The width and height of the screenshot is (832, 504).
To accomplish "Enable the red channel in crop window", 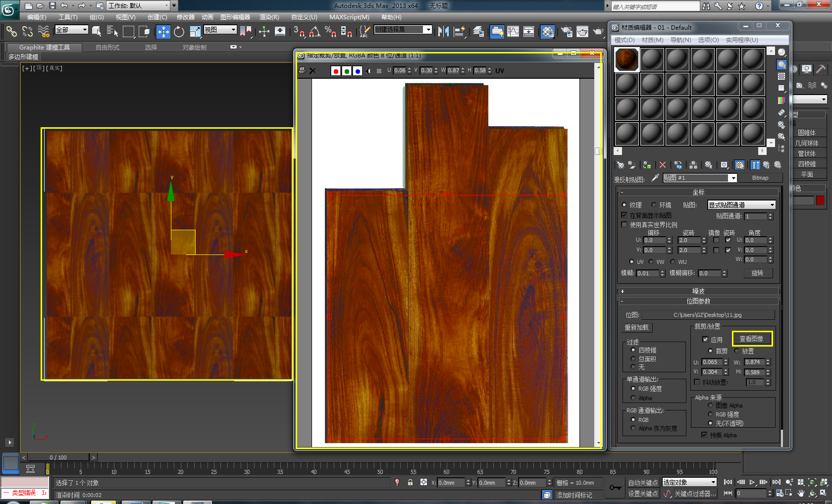I will [x=336, y=71].
